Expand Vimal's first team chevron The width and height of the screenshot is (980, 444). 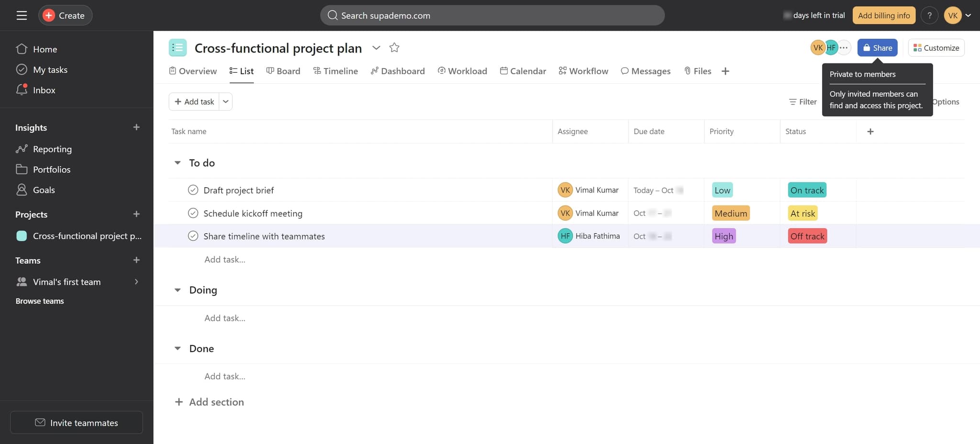(136, 282)
